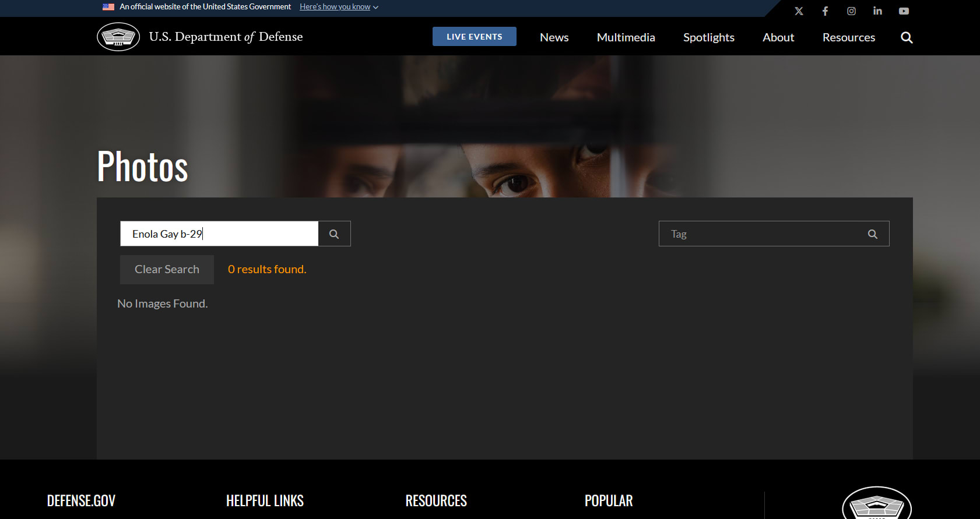Open the Multimedia menu
The height and width of the screenshot is (519, 980).
(x=626, y=37)
